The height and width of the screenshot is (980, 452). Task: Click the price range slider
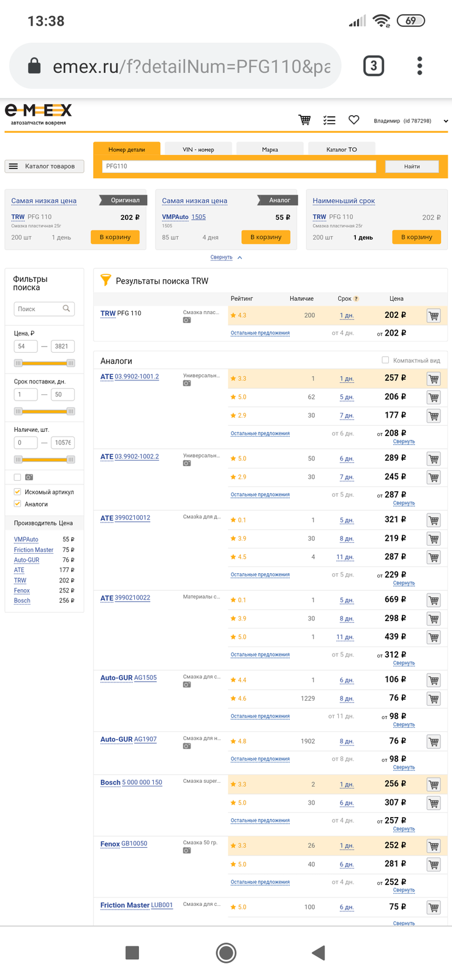pyautogui.click(x=44, y=363)
